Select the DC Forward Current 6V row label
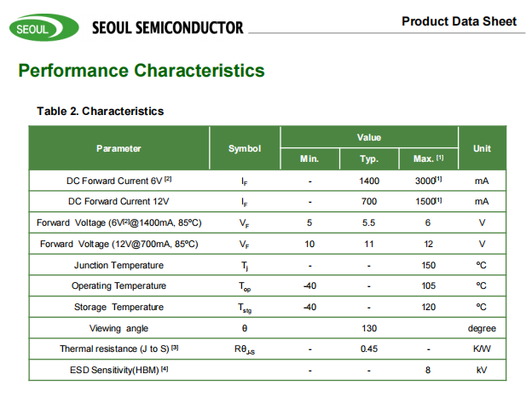This screenshot has width=532, height=403. click(x=119, y=181)
